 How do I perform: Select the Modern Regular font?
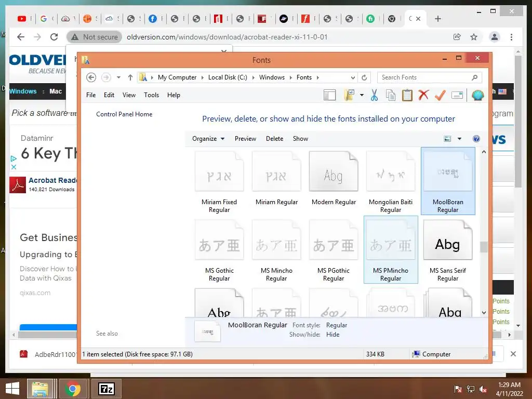click(334, 178)
